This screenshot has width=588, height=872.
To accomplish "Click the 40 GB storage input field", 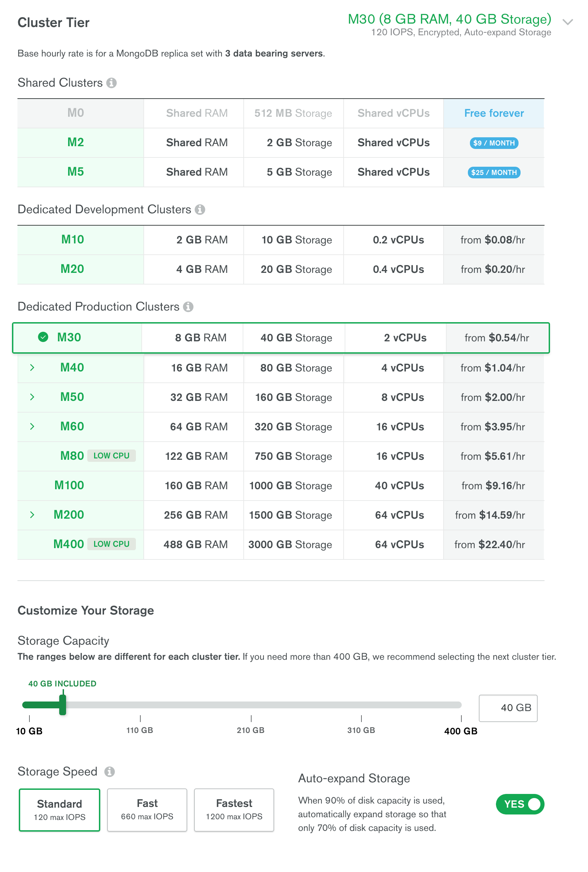I will 508,708.
